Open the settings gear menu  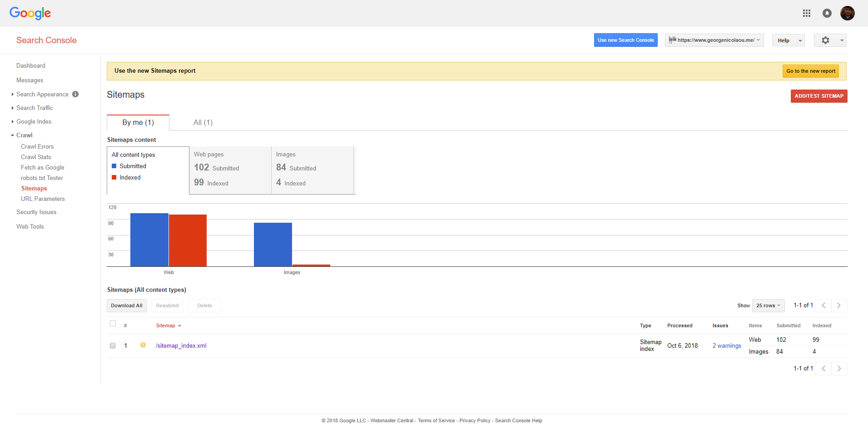click(x=830, y=40)
